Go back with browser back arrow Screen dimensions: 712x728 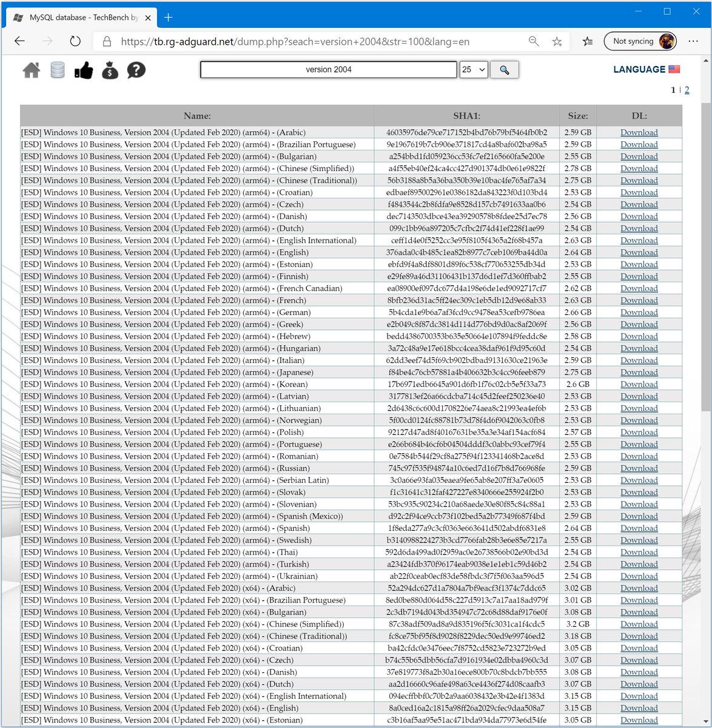tap(19, 41)
